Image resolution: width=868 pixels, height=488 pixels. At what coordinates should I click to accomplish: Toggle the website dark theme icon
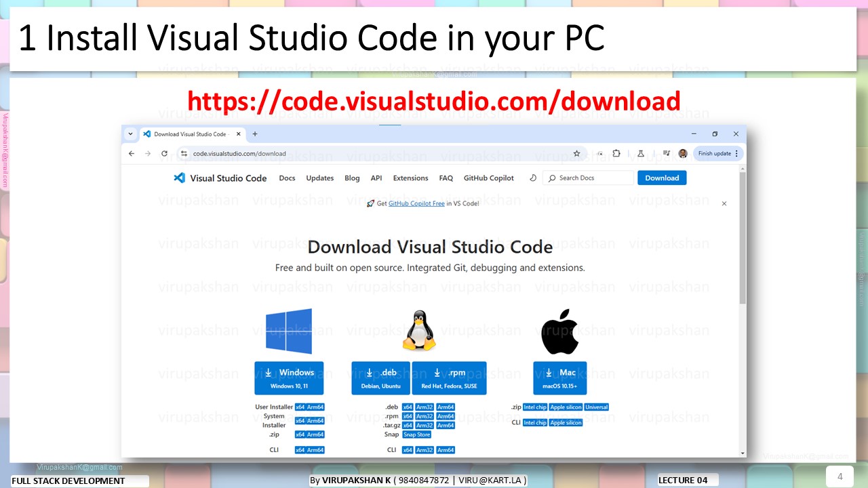pyautogui.click(x=533, y=178)
